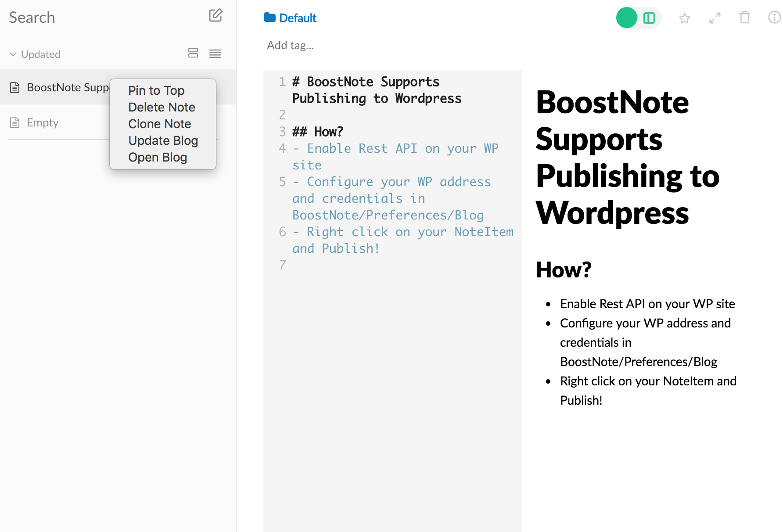This screenshot has height=532, width=783.
Task: Choose Clone Note from context menu
Action: coord(160,124)
